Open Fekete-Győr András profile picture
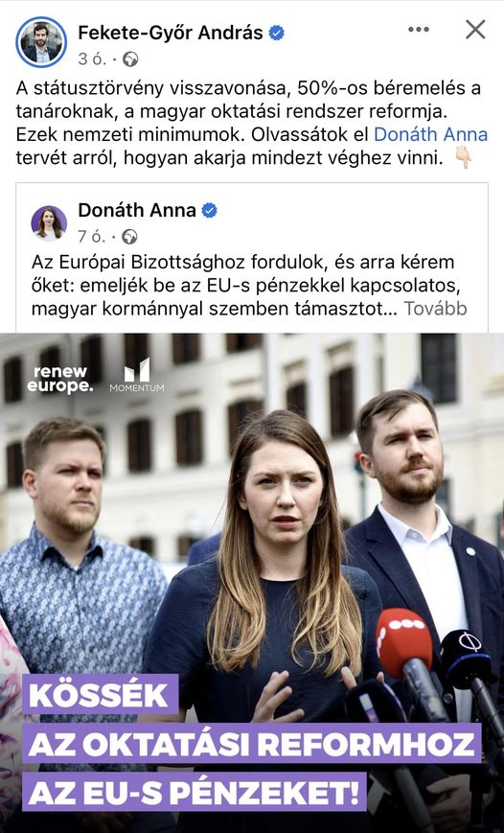Screen dimensions: 504x833 pos(41,42)
